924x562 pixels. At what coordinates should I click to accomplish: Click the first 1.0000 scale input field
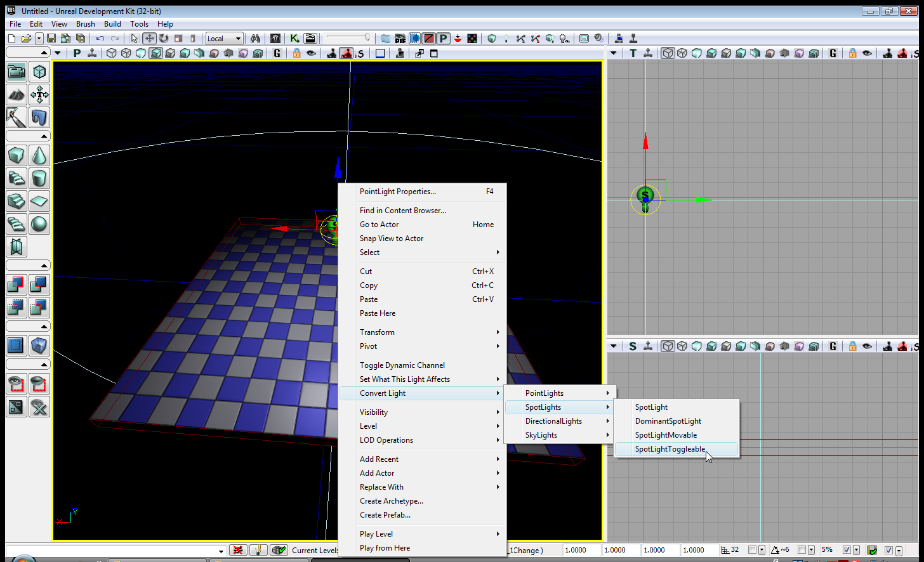pos(581,550)
